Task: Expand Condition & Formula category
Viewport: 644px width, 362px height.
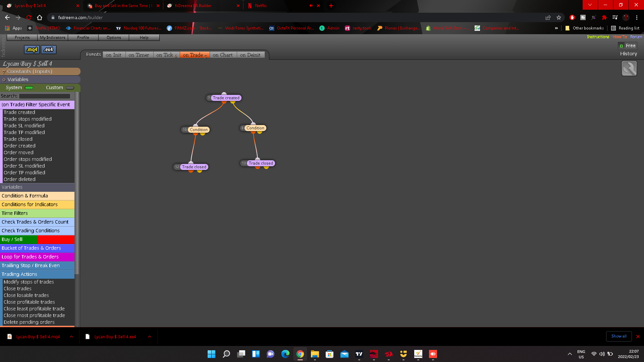Action: (x=37, y=196)
